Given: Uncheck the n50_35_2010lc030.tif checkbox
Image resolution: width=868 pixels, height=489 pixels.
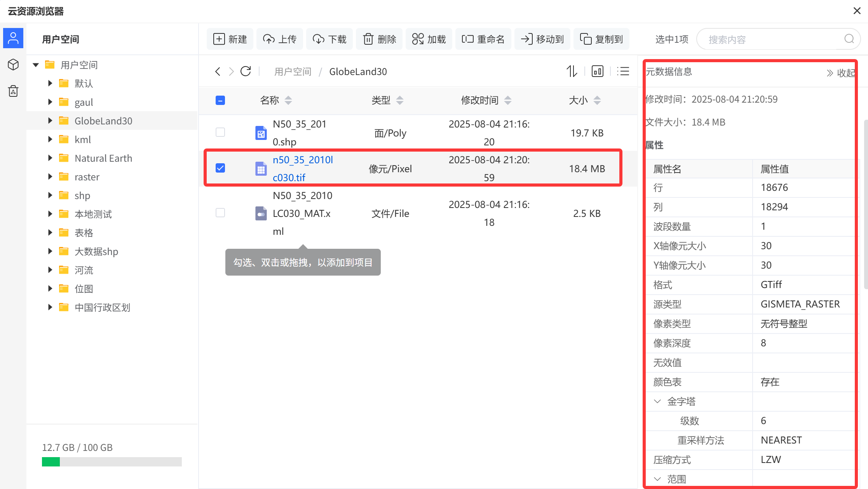Looking at the screenshot, I should [220, 168].
